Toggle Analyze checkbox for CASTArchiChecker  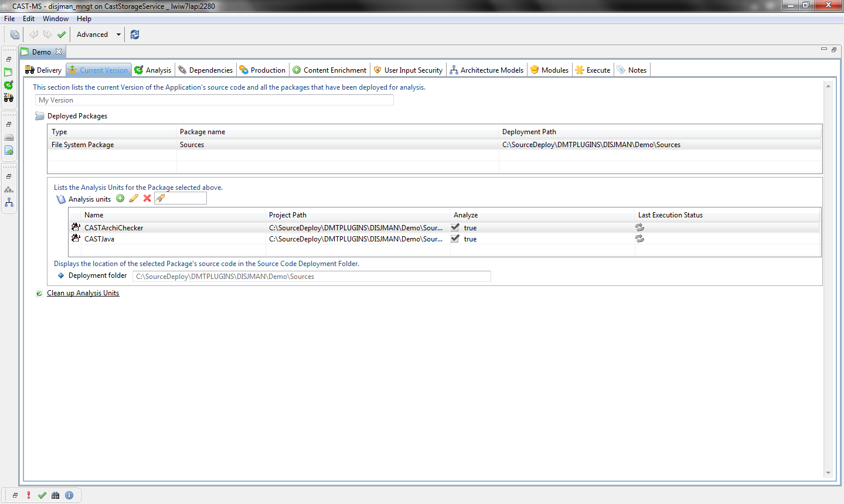click(455, 227)
